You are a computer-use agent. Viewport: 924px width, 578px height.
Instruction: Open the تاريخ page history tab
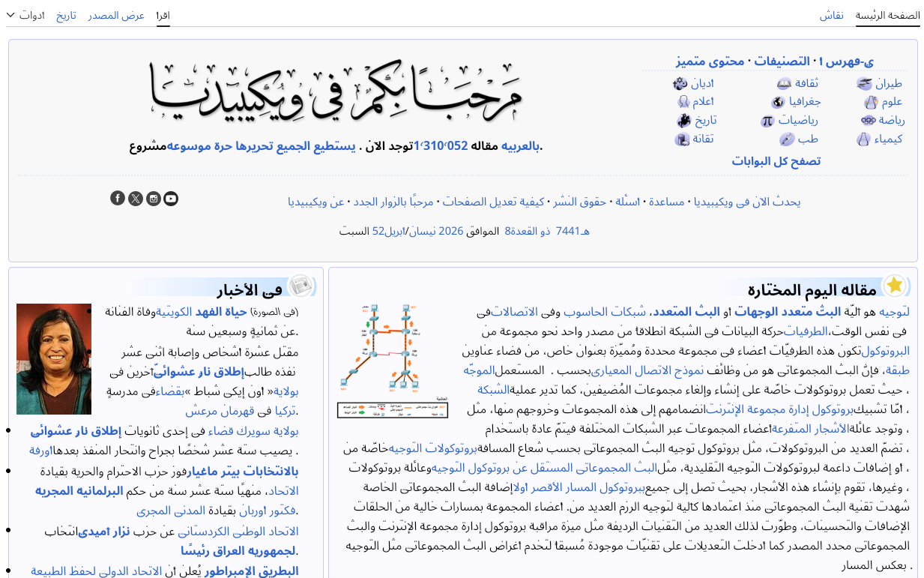pos(66,15)
